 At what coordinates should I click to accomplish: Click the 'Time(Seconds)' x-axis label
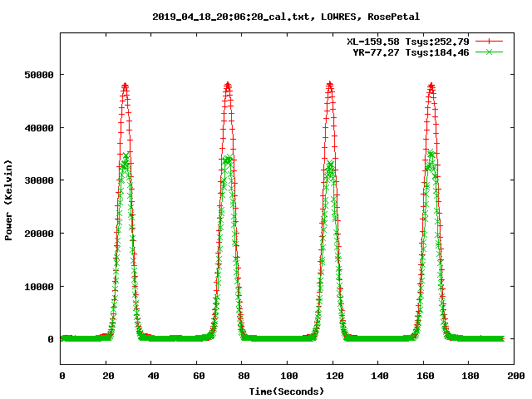(287, 392)
